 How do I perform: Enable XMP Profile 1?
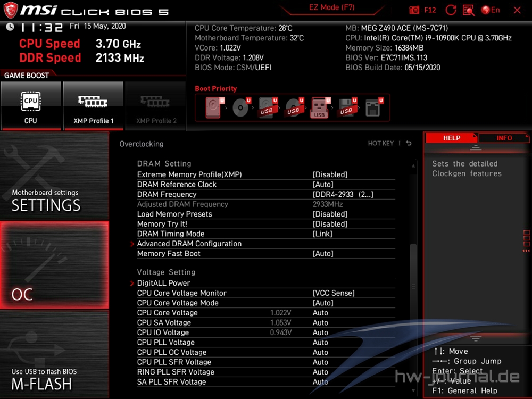[93, 106]
